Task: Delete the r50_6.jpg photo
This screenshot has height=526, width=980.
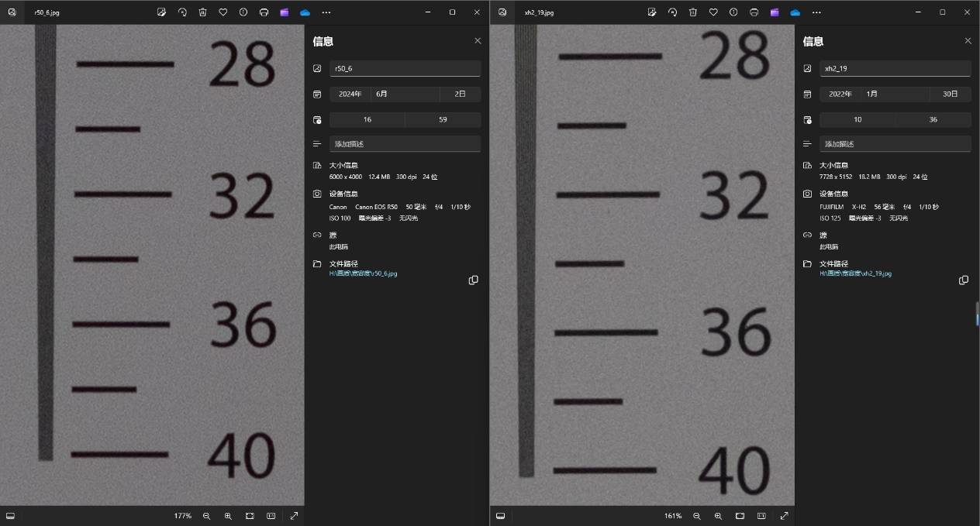Action: [x=202, y=12]
